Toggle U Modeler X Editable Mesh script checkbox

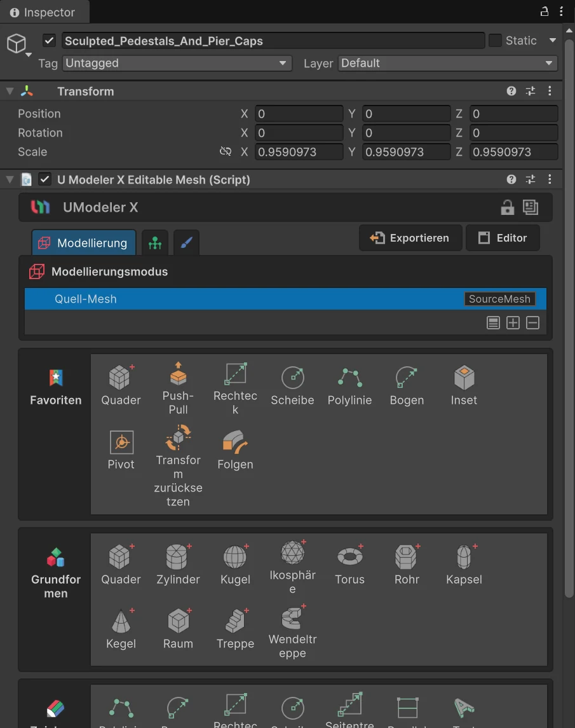click(44, 179)
